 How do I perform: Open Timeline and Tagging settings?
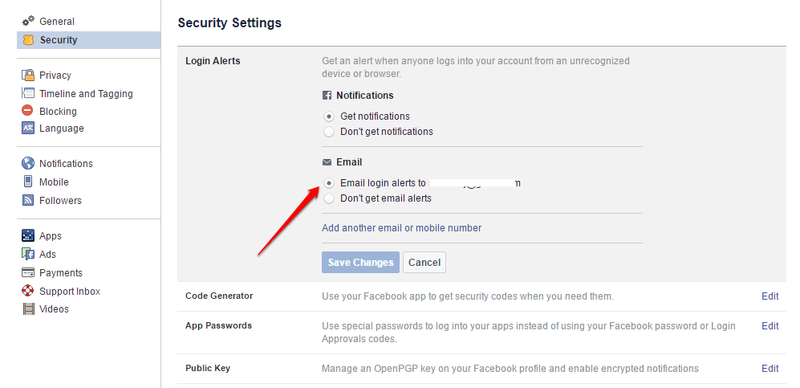coord(86,93)
